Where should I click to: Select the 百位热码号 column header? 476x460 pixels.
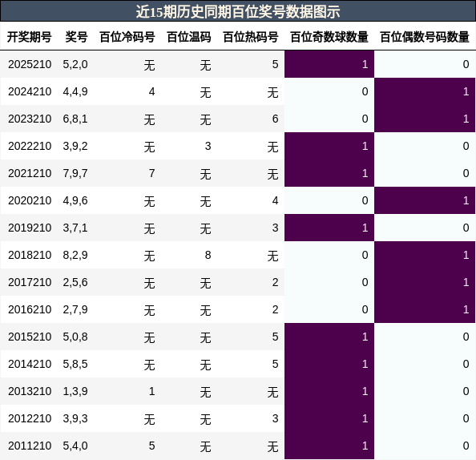click(x=251, y=37)
